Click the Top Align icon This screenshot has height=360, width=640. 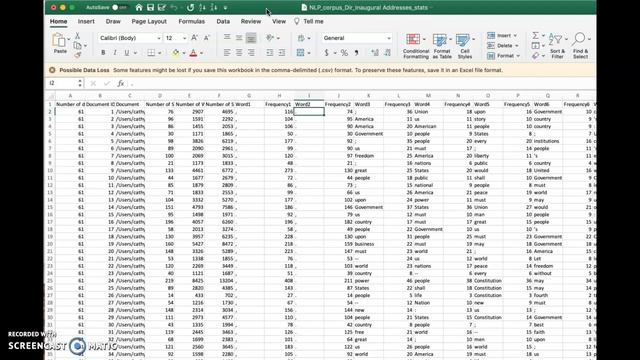[227, 38]
